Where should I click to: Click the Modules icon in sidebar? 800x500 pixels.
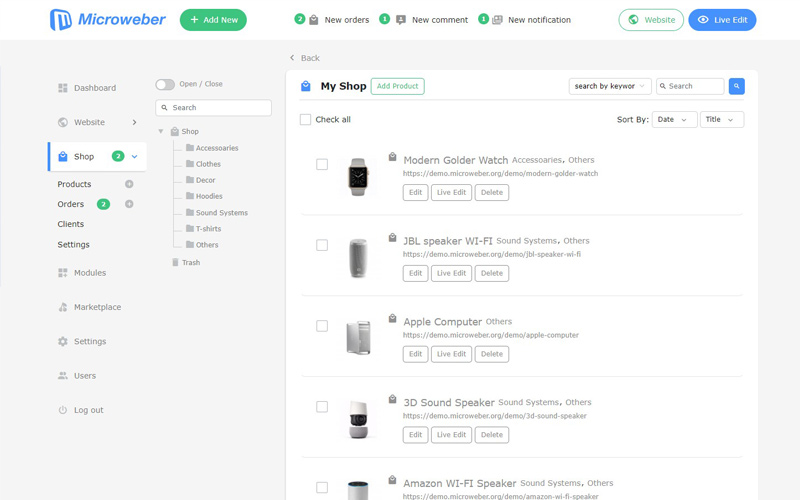[63, 272]
